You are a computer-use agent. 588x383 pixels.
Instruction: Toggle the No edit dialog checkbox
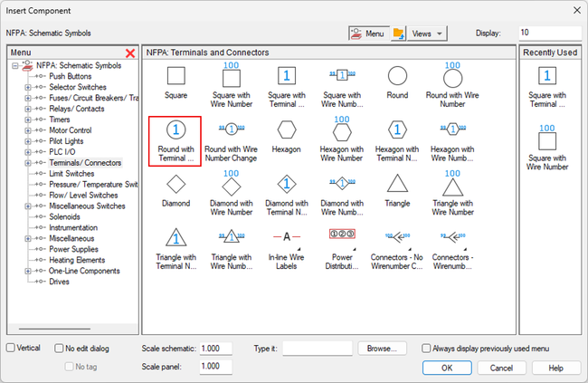coord(59,349)
